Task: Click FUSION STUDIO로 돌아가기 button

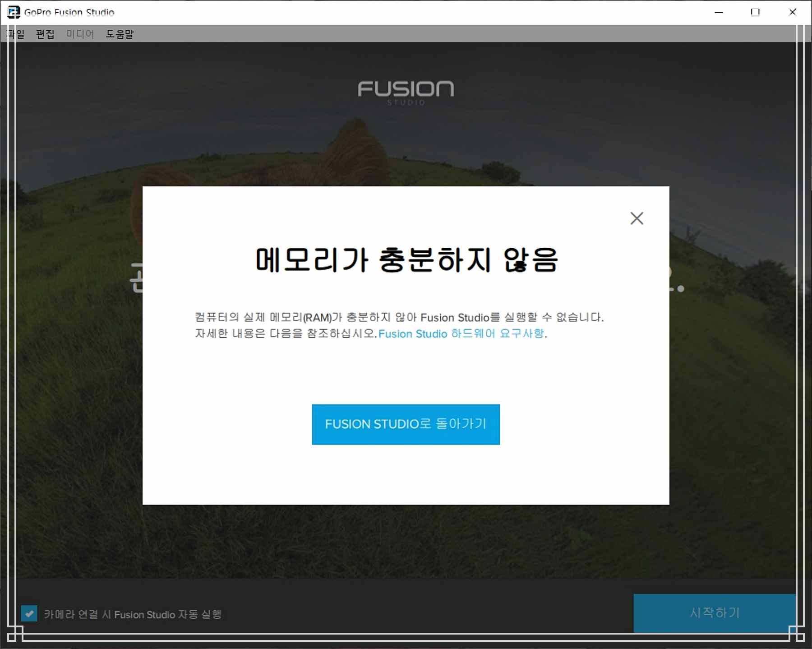Action: pos(406,424)
